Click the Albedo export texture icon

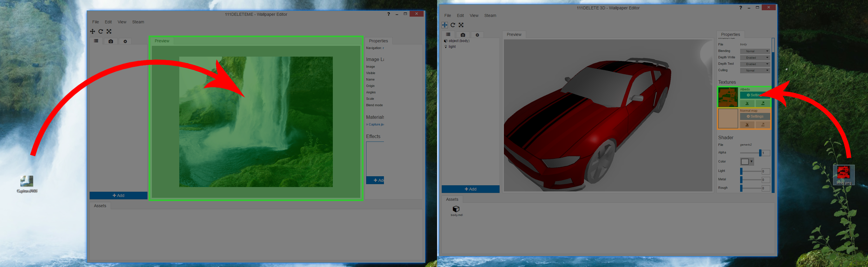pyautogui.click(x=763, y=103)
